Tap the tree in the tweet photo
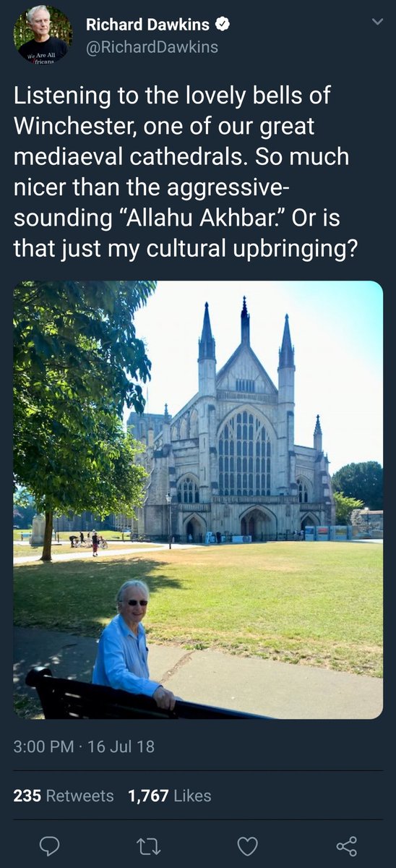The width and height of the screenshot is (396, 868). tap(75, 405)
